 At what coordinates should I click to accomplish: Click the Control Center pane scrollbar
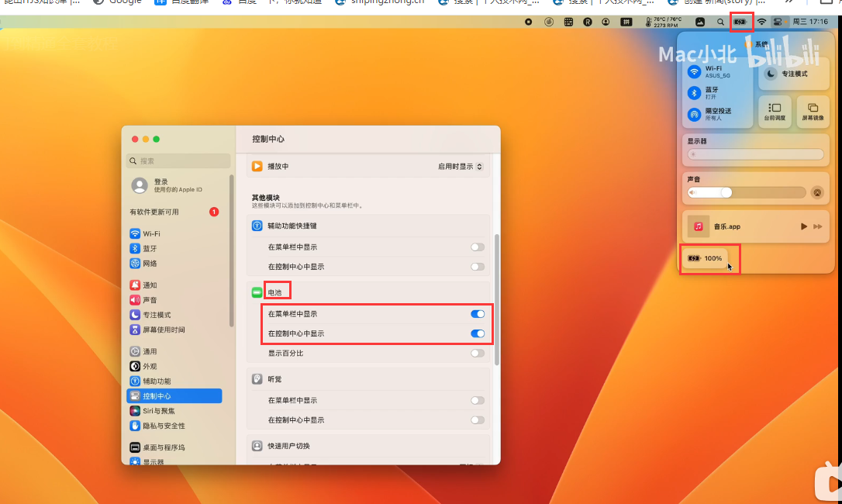(497, 300)
